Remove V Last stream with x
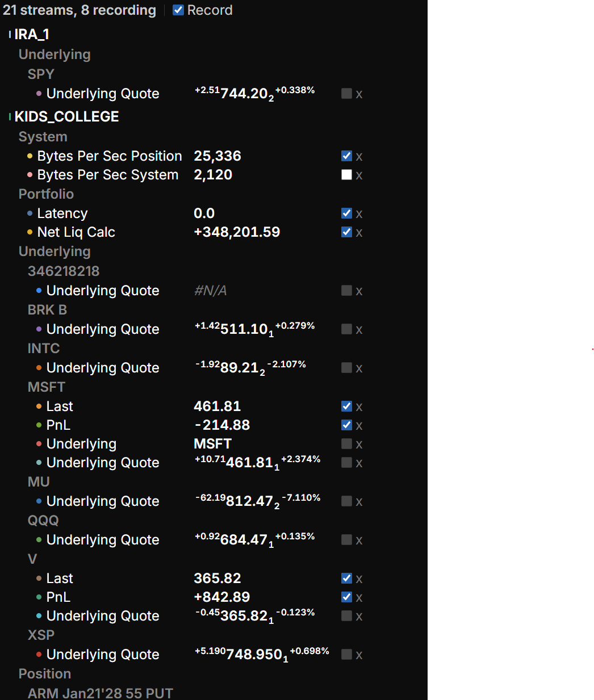 359,579
